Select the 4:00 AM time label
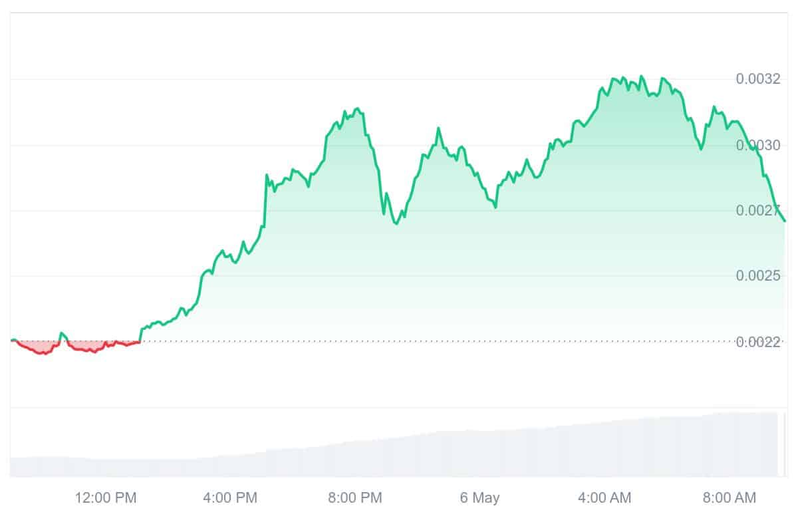 pos(605,497)
